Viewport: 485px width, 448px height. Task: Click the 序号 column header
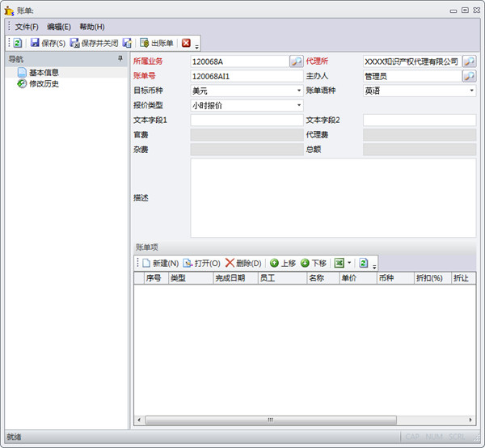click(x=156, y=278)
